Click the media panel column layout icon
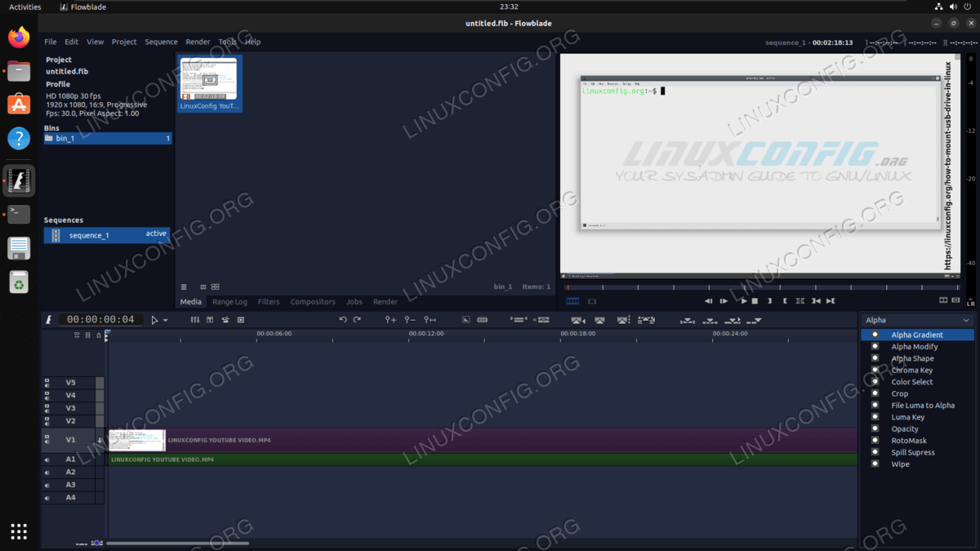Screen dimensions: 980x551 point(203,287)
